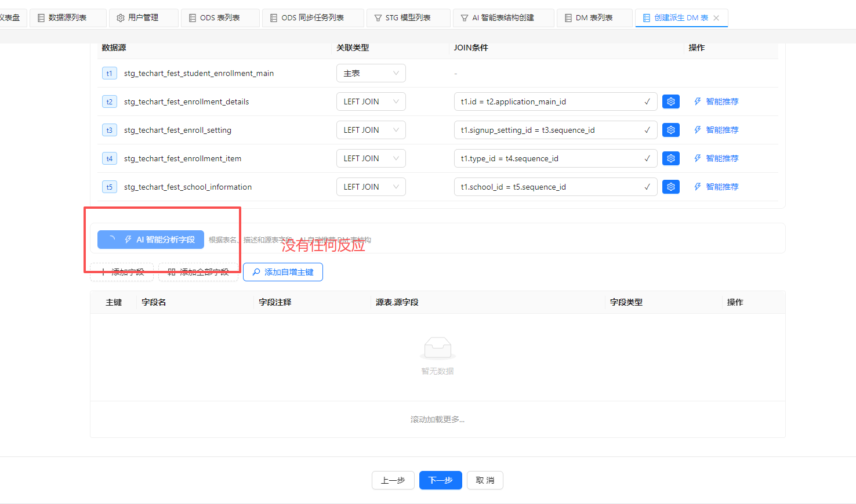Open gear settings for t3 join condition
Screen dimensions: 856x504
click(x=670, y=130)
